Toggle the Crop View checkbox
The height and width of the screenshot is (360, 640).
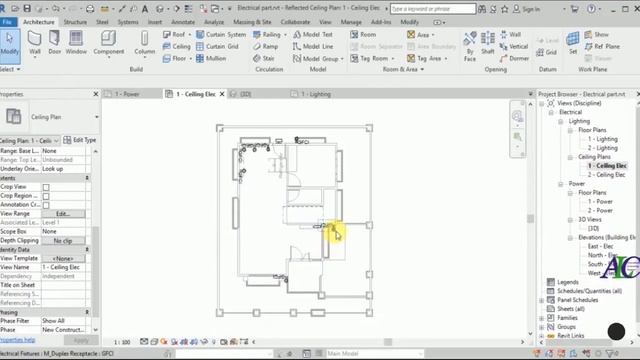pos(46,187)
